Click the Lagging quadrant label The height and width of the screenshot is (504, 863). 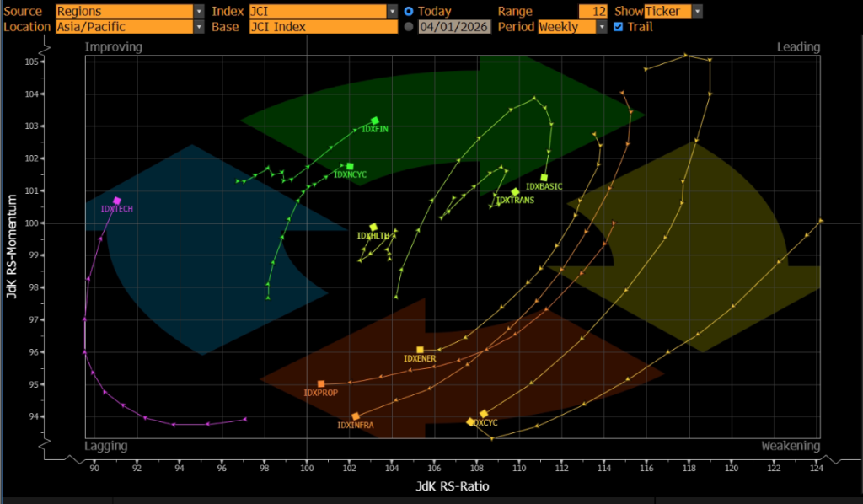pos(106,446)
